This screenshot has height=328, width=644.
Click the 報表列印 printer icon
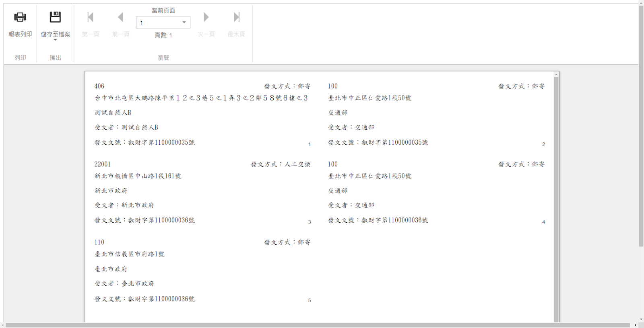click(x=20, y=17)
